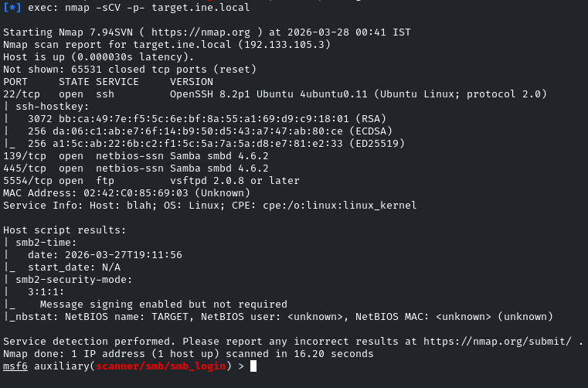Click the blue [*] exec indicator
Screen dimensions: 588x388
tap(12, 7)
